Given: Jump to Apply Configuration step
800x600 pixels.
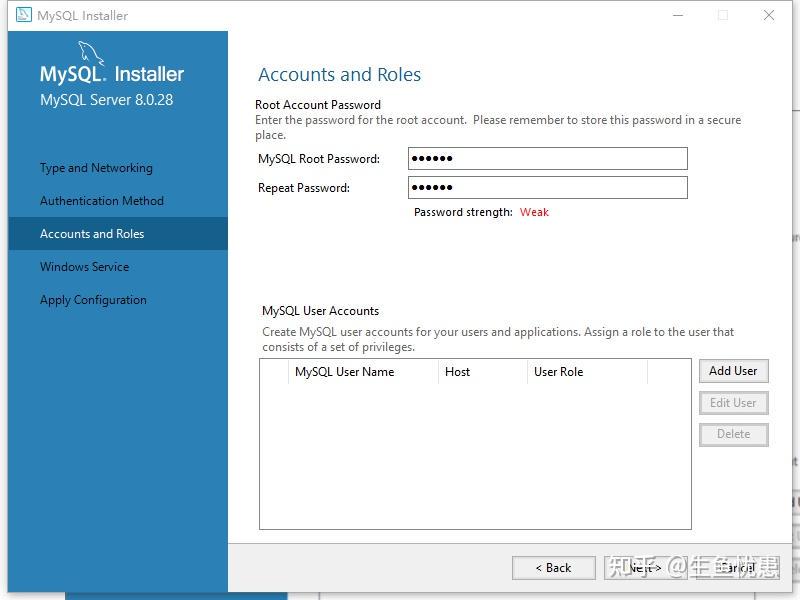Looking at the screenshot, I should tap(93, 300).
